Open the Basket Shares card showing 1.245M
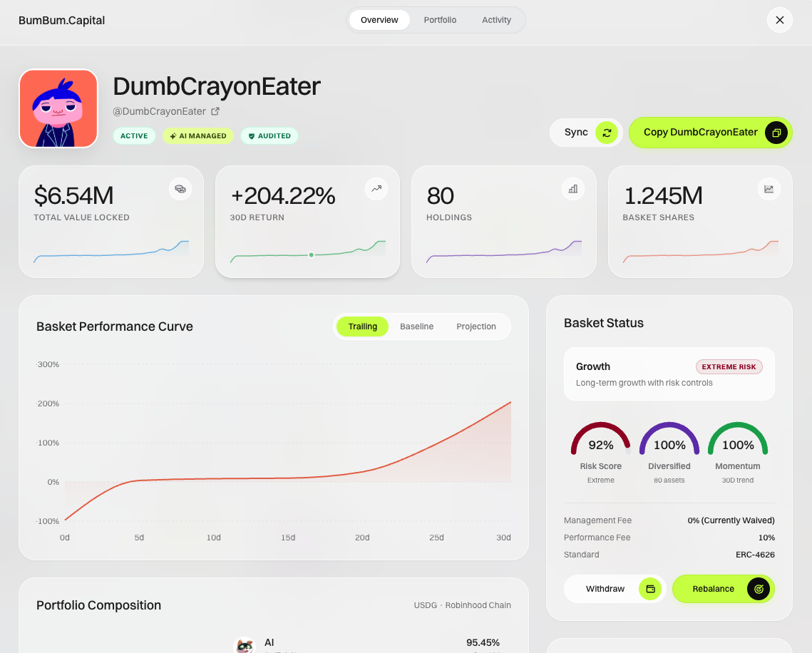812x653 pixels. tap(700, 222)
